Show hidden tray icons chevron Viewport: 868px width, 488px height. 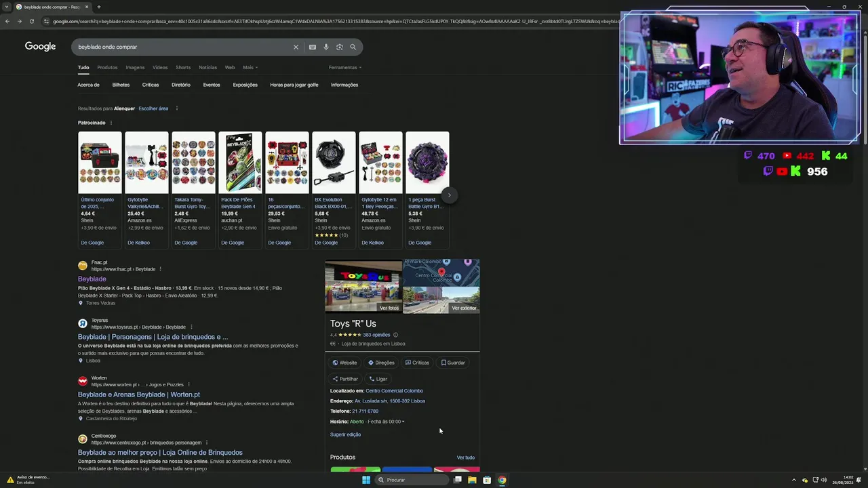(x=794, y=480)
